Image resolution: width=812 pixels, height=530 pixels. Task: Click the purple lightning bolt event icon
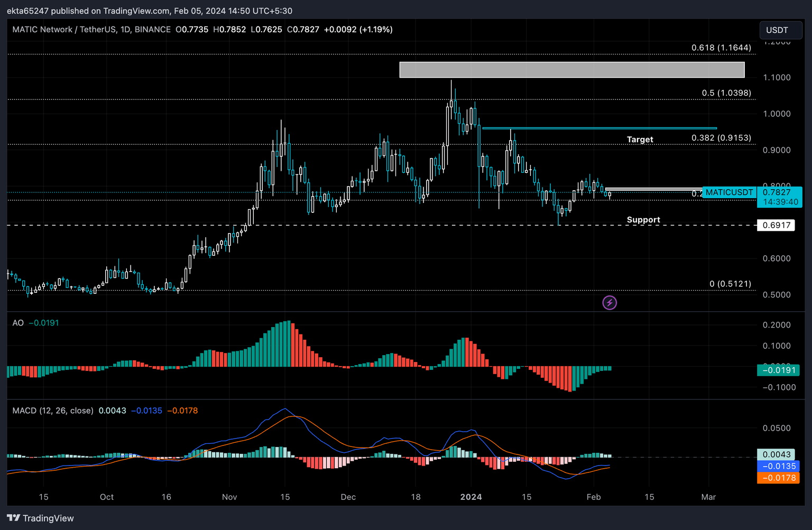click(610, 303)
